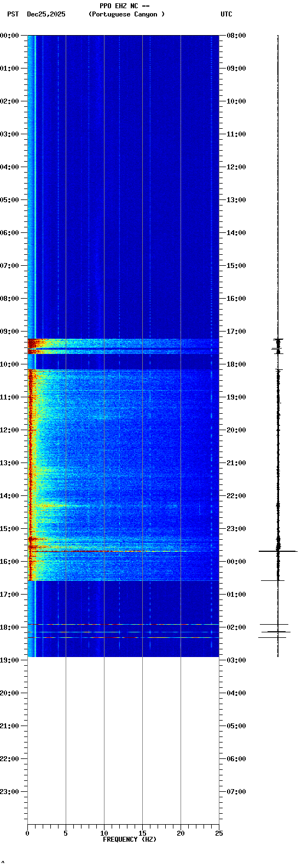The width and height of the screenshot is (302, 868).
Task: Click the "06:00" UTC time label
Action: click(x=236, y=759)
